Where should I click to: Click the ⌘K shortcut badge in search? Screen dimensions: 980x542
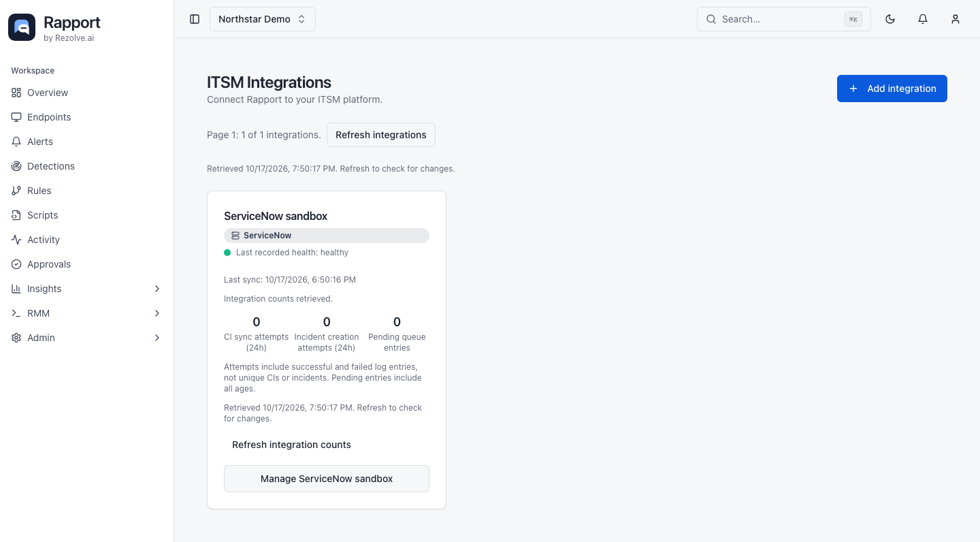click(x=853, y=19)
